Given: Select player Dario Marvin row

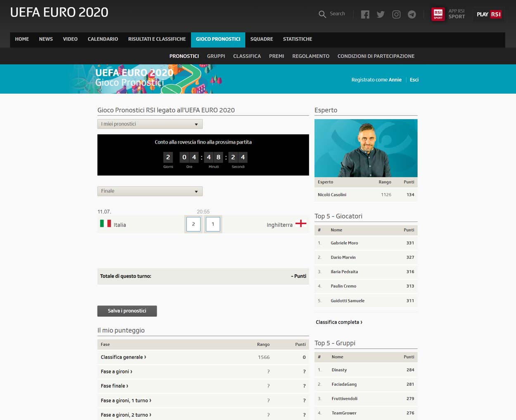Looking at the screenshot, I should [366, 257].
